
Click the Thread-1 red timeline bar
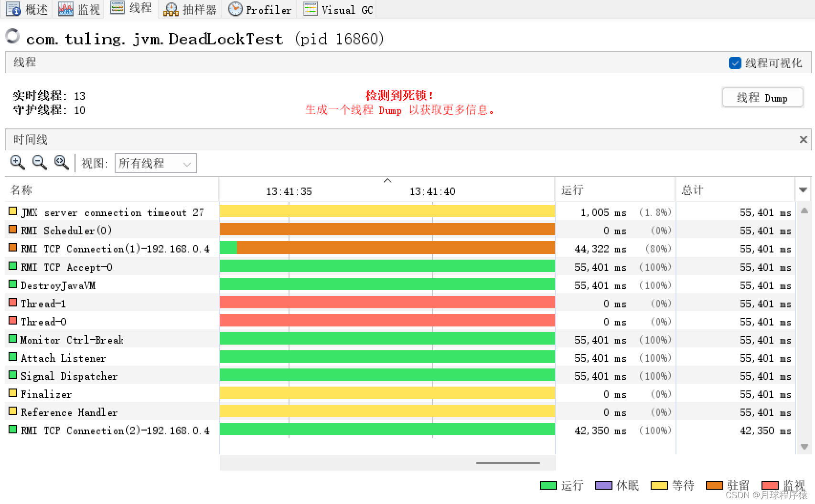(387, 302)
